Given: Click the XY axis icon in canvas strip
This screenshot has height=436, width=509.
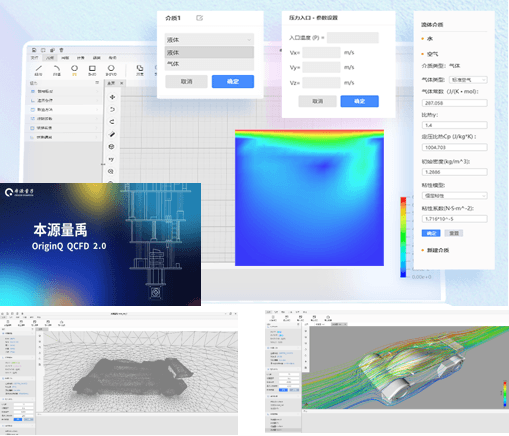Looking at the screenshot, I should pos(111,159).
